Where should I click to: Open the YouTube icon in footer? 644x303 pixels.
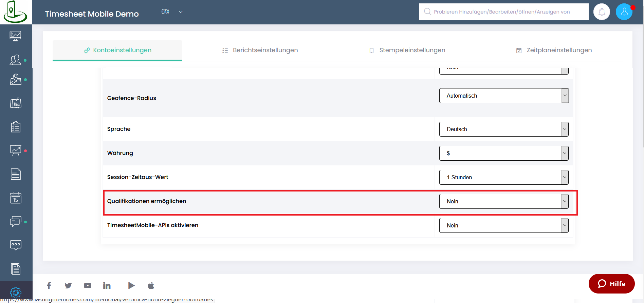[88, 286]
